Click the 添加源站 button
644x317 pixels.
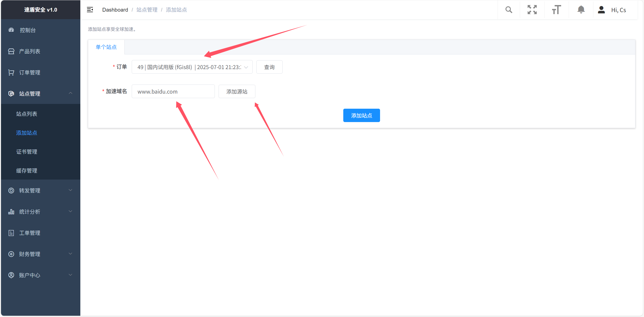237,92
